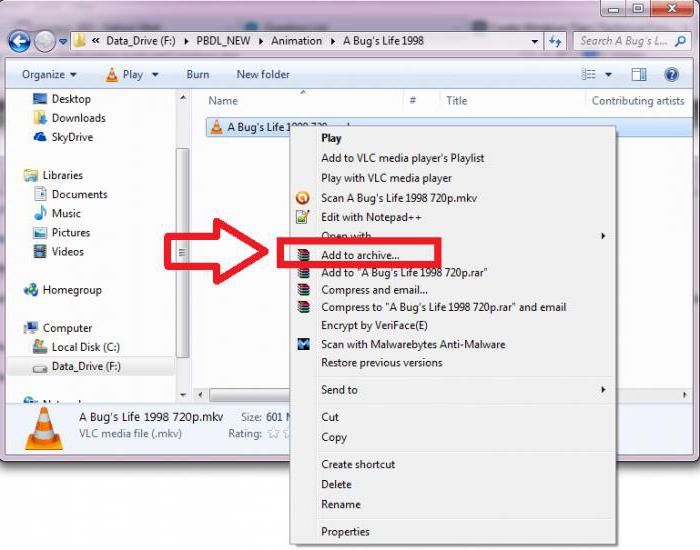Expand the Open with submenu arrow
The height and width of the screenshot is (550, 700).
(x=603, y=236)
